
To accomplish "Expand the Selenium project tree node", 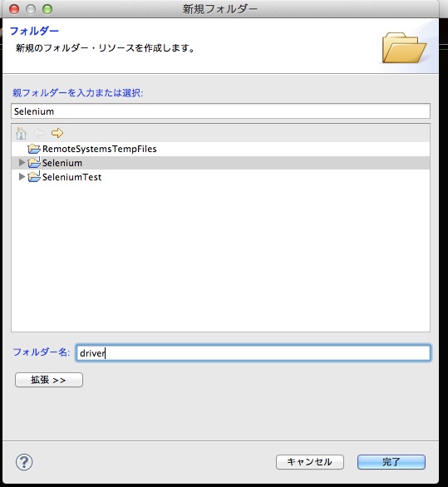I will (22, 162).
